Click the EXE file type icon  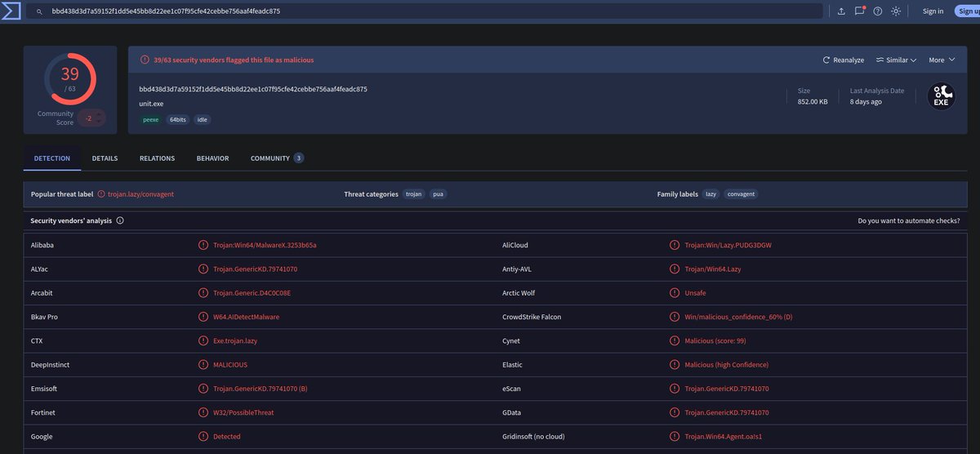[942, 96]
